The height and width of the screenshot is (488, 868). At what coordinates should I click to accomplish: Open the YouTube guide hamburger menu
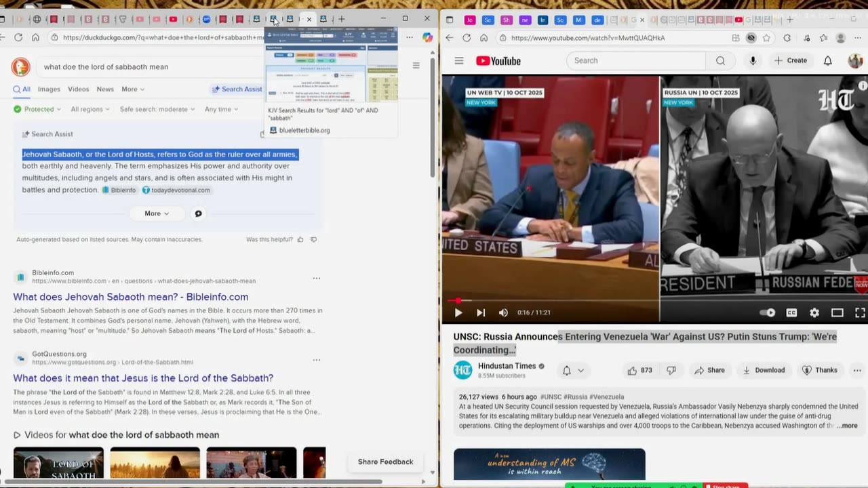pos(459,61)
